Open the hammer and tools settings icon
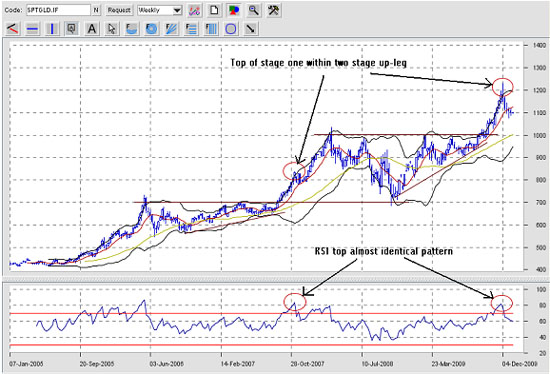 [273, 11]
